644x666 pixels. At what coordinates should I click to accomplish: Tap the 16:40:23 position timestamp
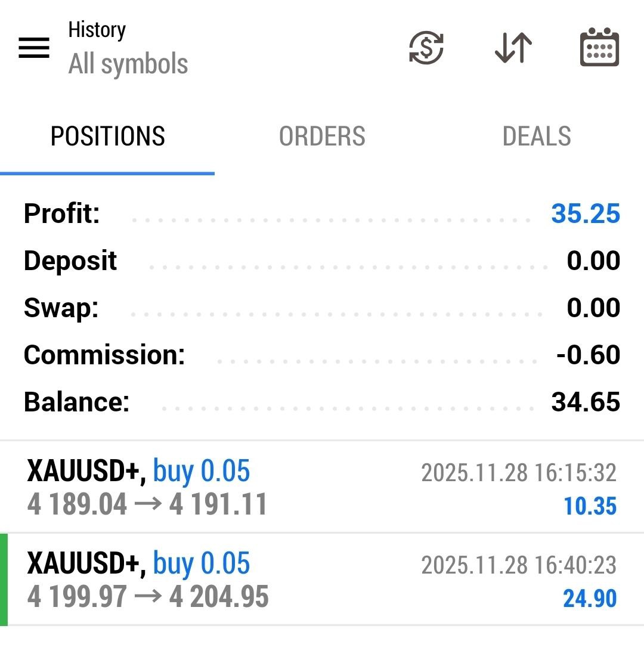(x=519, y=565)
